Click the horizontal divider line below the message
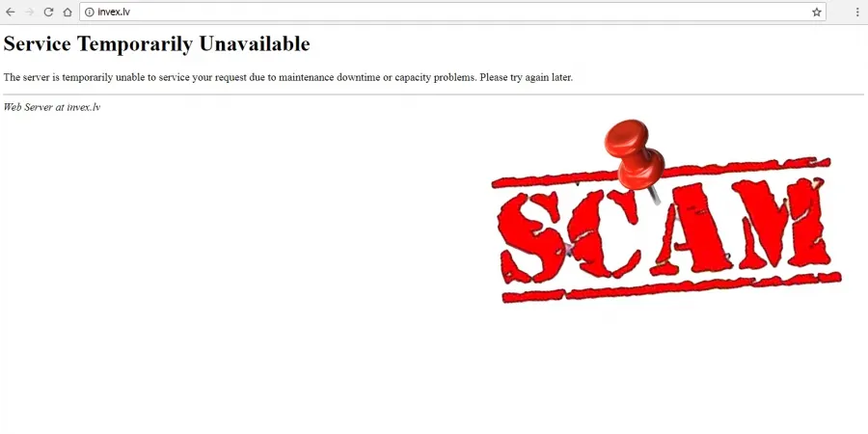This screenshot has width=868, height=434. point(433,95)
